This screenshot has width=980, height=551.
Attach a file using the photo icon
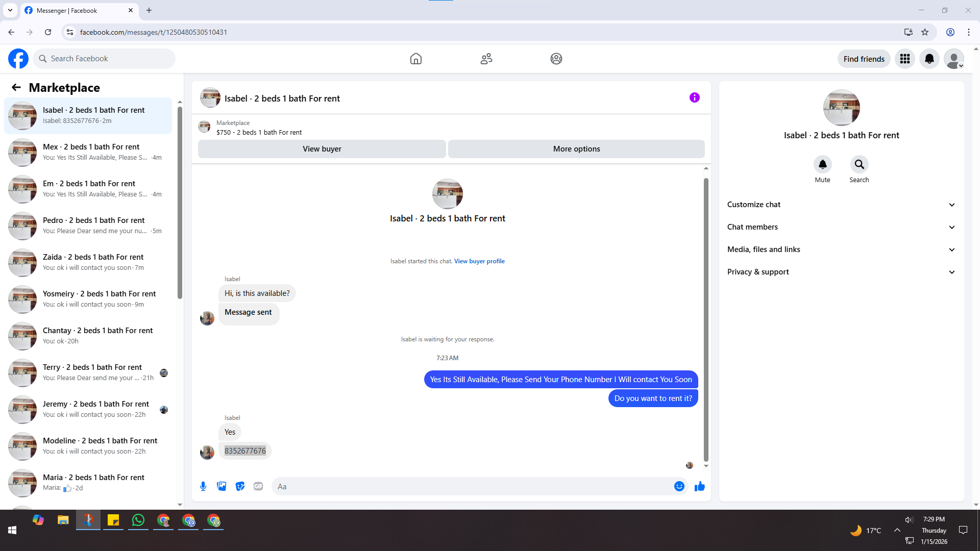pos(222,486)
